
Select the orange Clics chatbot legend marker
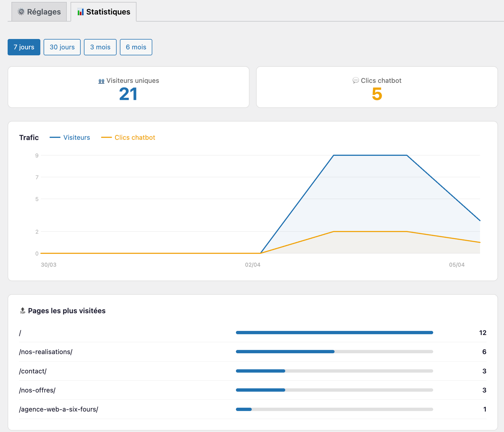click(107, 137)
